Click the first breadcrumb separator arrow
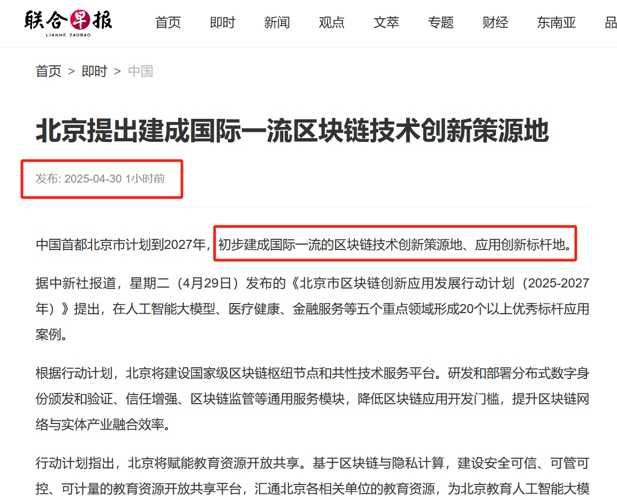 [71, 72]
